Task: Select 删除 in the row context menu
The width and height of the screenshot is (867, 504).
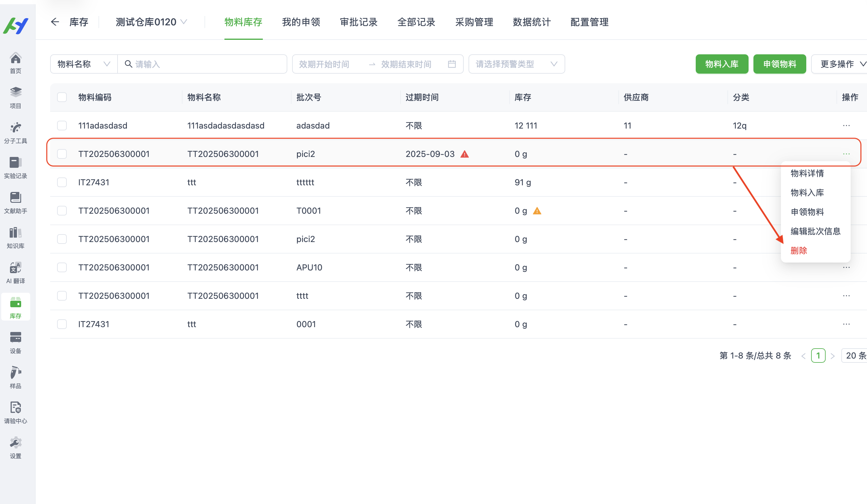Action: pyautogui.click(x=798, y=250)
